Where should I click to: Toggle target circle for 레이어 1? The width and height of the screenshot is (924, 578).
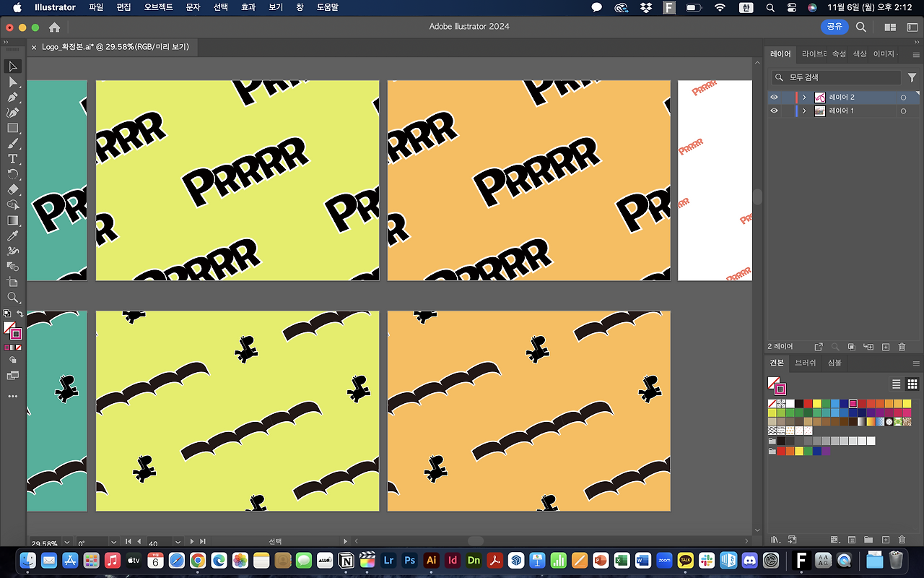903,111
